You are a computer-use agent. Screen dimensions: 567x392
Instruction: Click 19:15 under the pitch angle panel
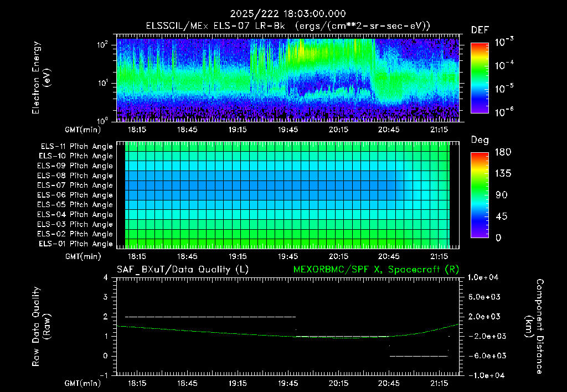[238, 256]
